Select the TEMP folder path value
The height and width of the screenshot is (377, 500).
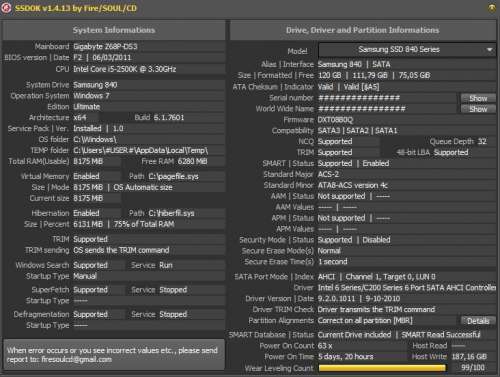click(141, 150)
